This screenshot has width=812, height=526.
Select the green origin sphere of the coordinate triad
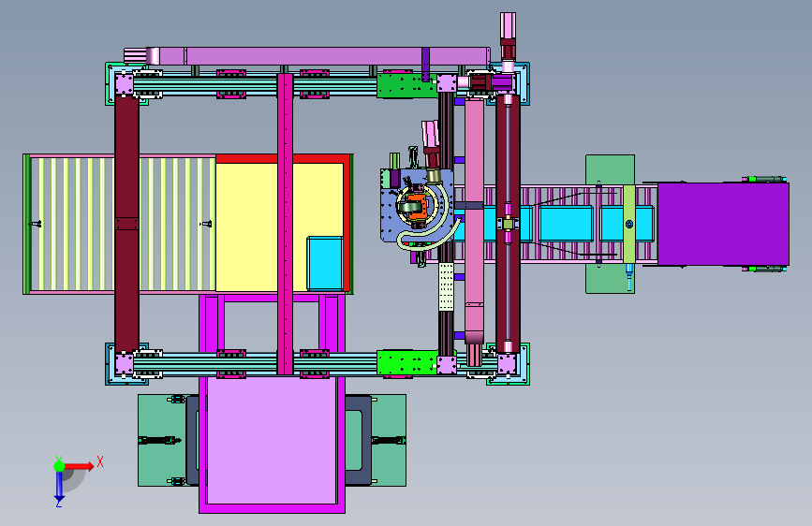[60, 466]
